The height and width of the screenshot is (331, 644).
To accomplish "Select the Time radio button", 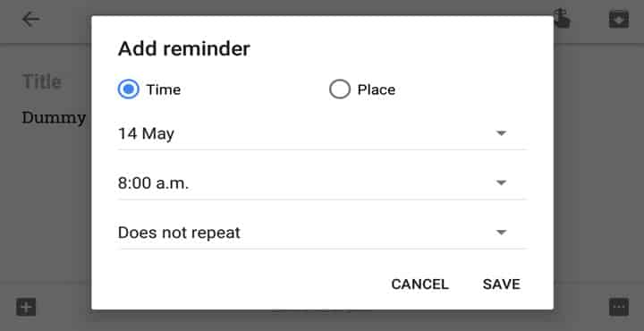I will click(129, 89).
